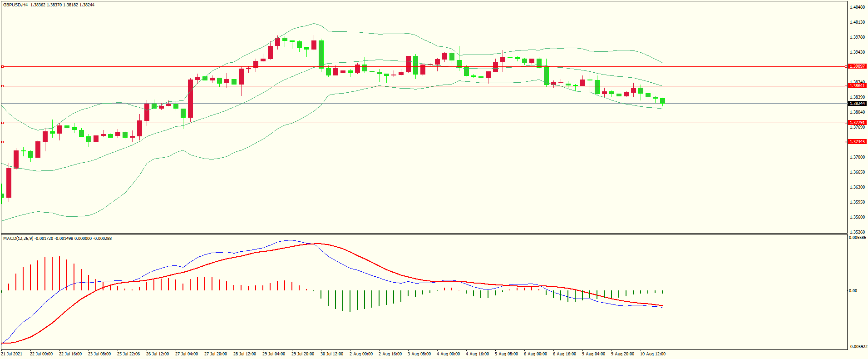Click the 2 Aug 00:00 time label
Image resolution: width=868 pixels, height=359 pixels.
point(361,354)
